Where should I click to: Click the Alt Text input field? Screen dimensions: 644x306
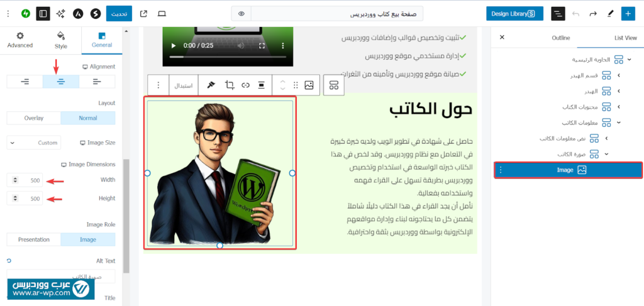tap(61, 276)
